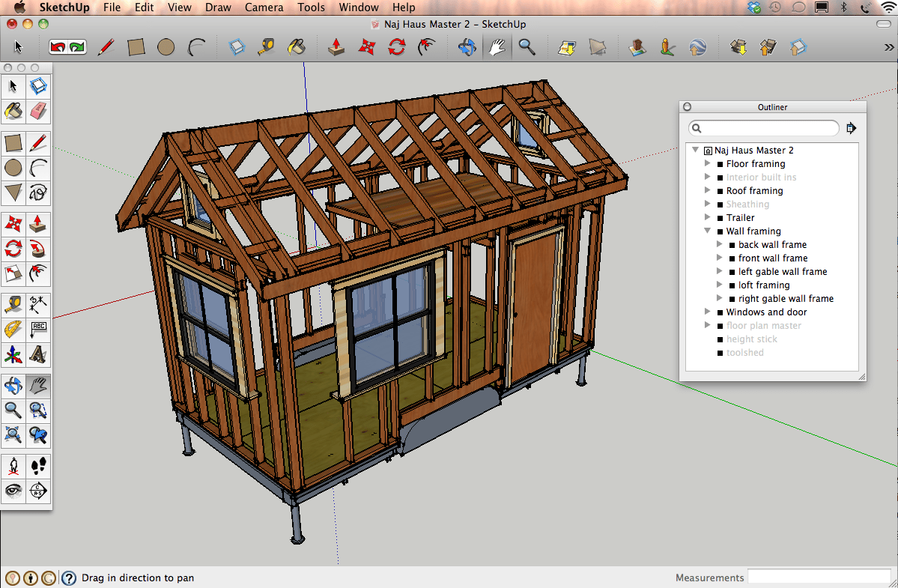Switch to the Orbit tool
The width and height of the screenshot is (898, 588).
[x=13, y=385]
